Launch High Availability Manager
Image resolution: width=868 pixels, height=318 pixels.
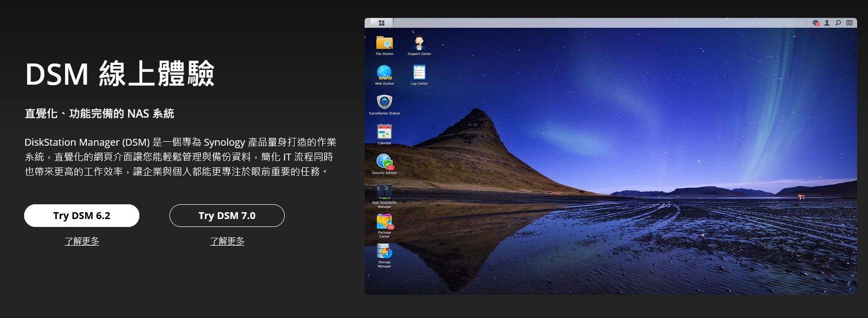tap(384, 192)
